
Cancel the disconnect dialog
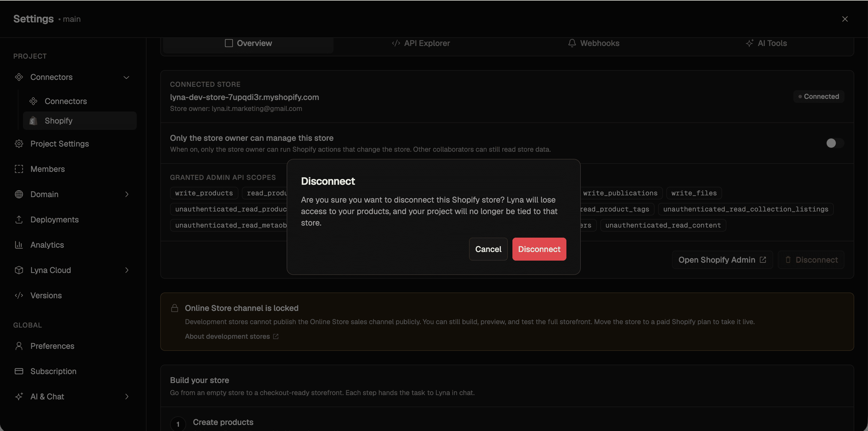488,249
